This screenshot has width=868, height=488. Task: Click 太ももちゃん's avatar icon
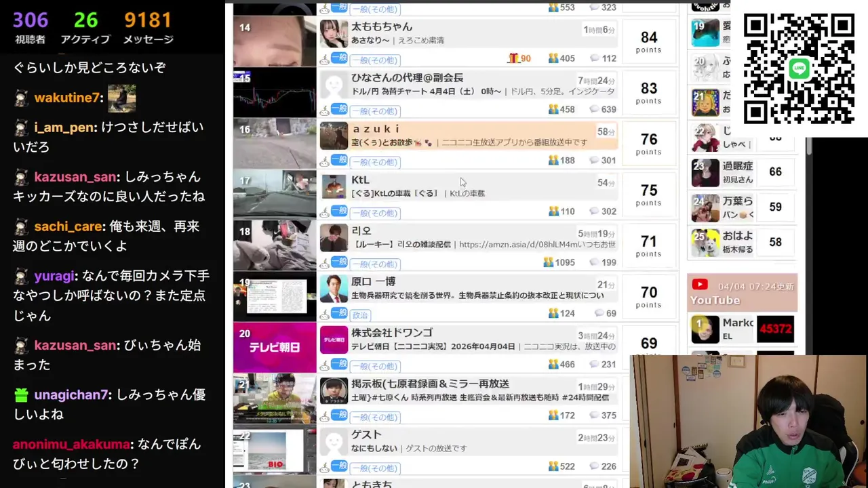click(334, 34)
